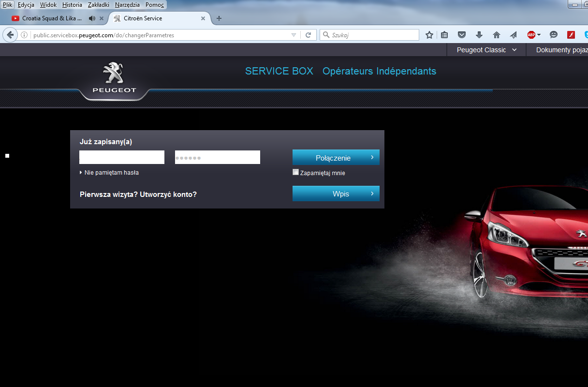Image resolution: width=588 pixels, height=387 pixels.
Task: Open the bookmarks list icon
Action: coord(444,35)
